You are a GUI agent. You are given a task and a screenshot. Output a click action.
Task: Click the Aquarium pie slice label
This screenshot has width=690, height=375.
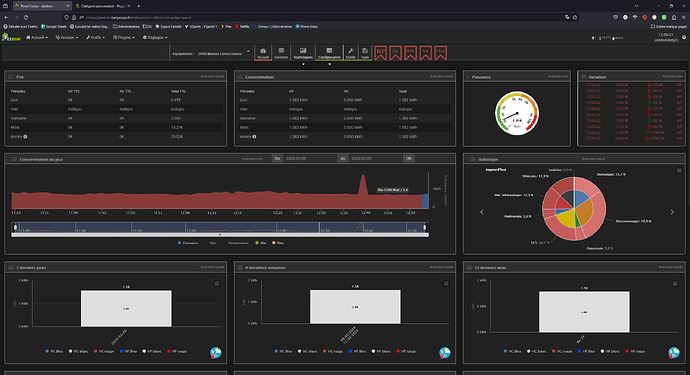click(x=599, y=248)
